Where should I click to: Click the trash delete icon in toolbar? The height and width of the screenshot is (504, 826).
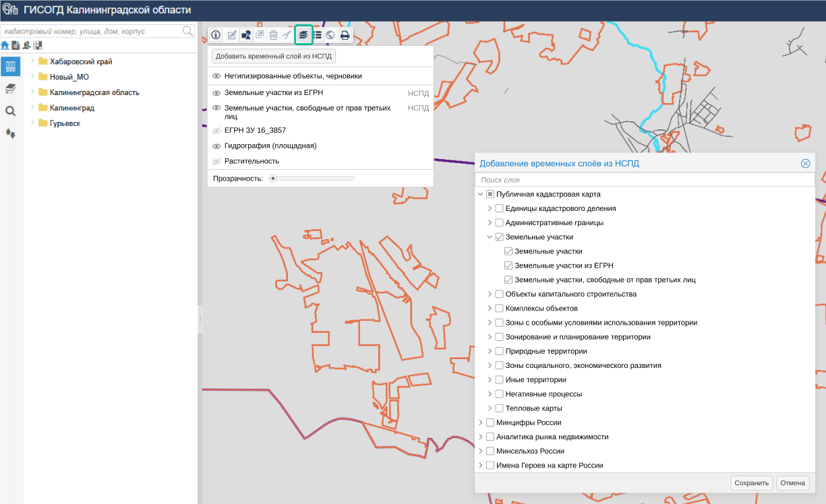tap(273, 35)
